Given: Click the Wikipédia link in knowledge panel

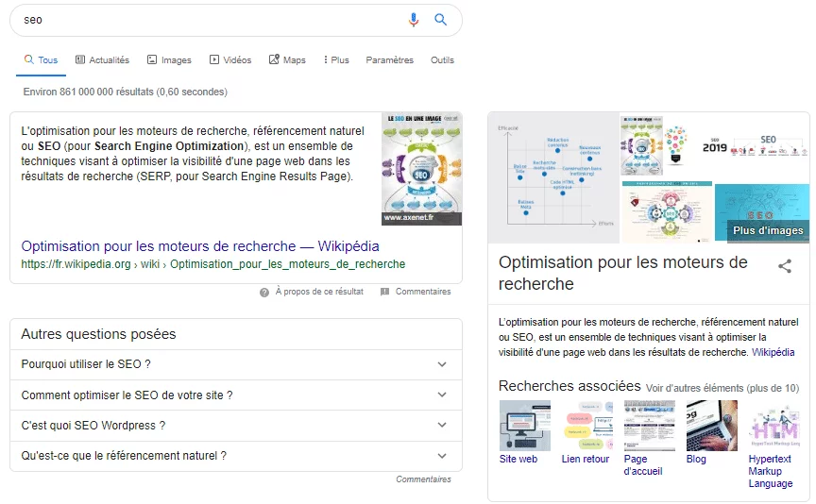Looking at the screenshot, I should (773, 353).
